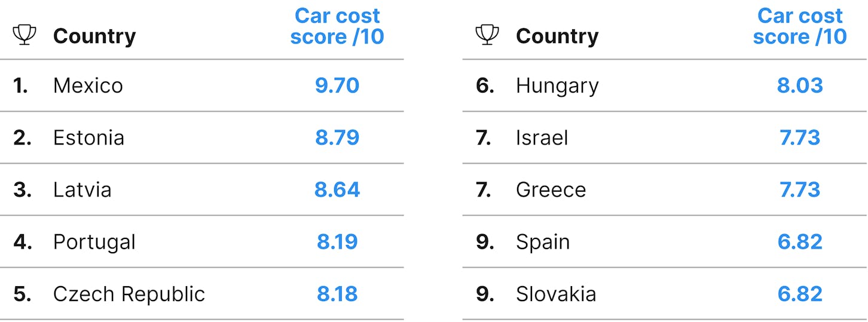The width and height of the screenshot is (868, 322).
Task: Select the Israel row label
Action: click(x=542, y=138)
